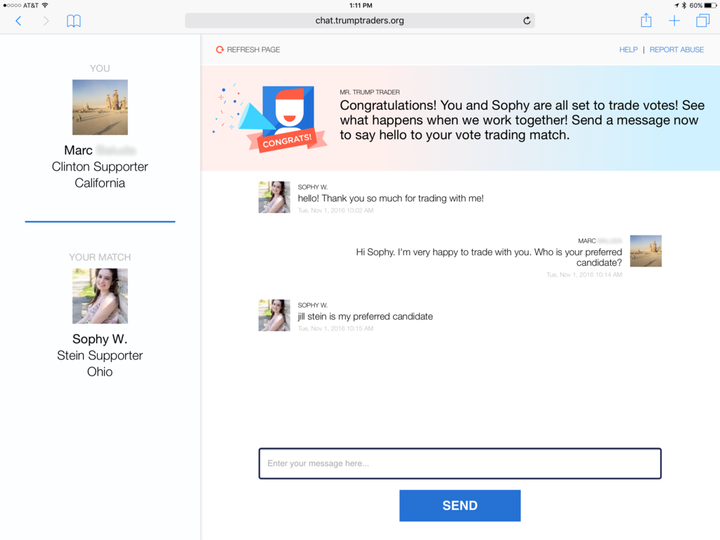This screenshot has width=720, height=540.
Task: Tap the Wi-Fi icon in status bar
Action: (45, 6)
